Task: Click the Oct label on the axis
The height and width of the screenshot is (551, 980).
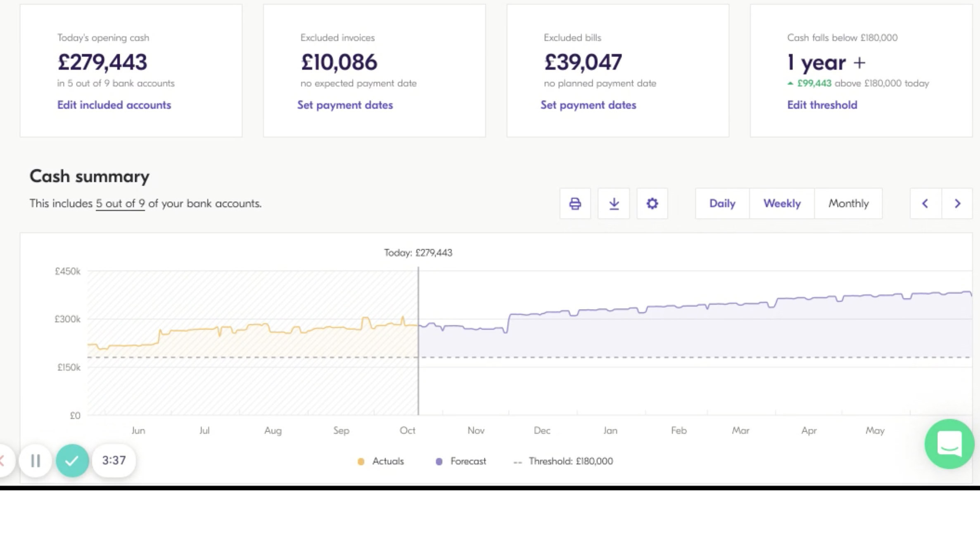Action: (x=407, y=430)
